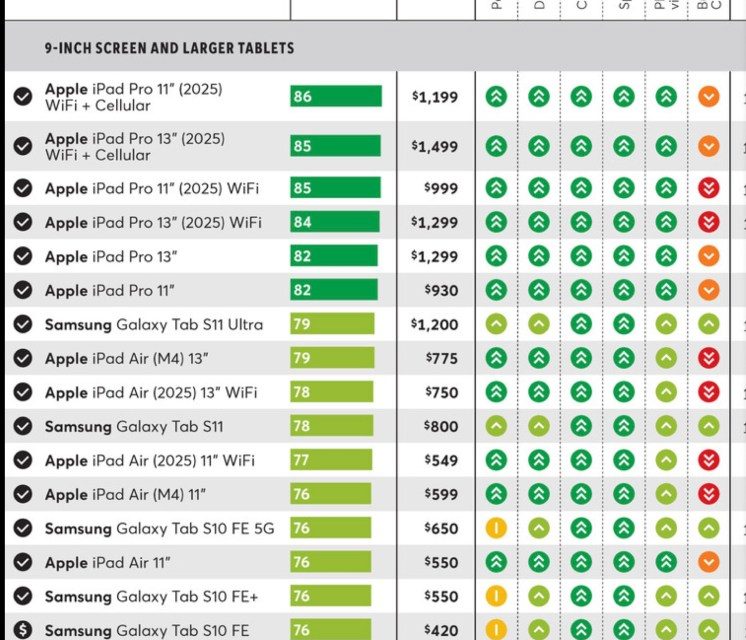Open the Samsung Galaxy Tab S10 FE 5G entry
Viewport: 746px width, 640px height.
(x=159, y=528)
